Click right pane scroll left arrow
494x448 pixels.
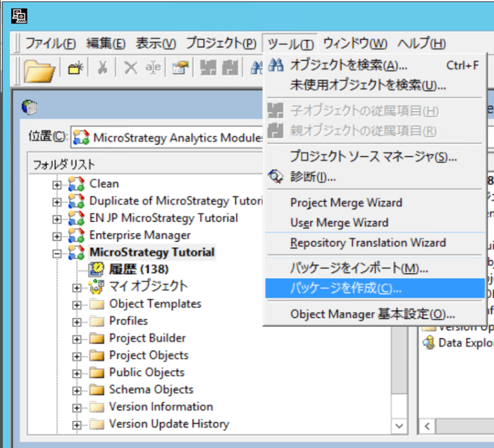(x=427, y=426)
